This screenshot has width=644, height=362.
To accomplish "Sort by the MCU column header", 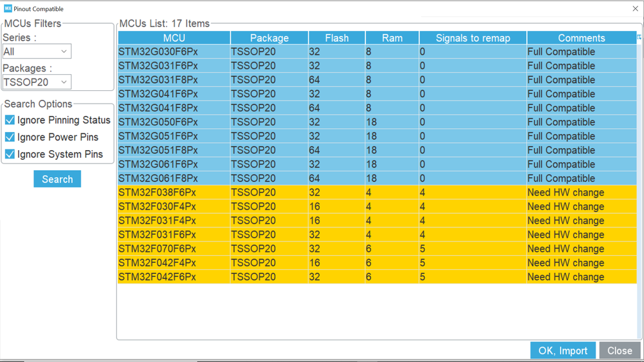I will click(x=174, y=38).
